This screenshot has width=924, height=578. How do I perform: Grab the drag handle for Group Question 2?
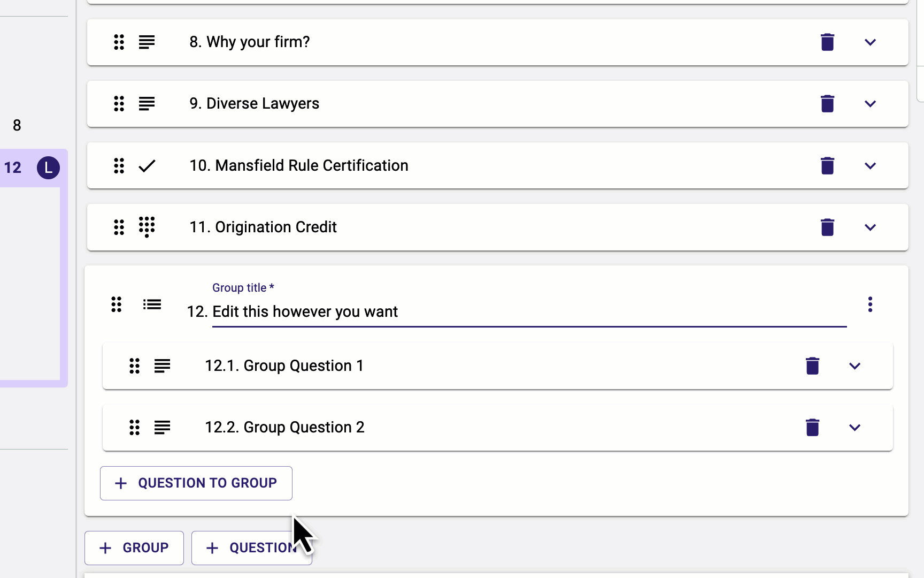tap(134, 427)
